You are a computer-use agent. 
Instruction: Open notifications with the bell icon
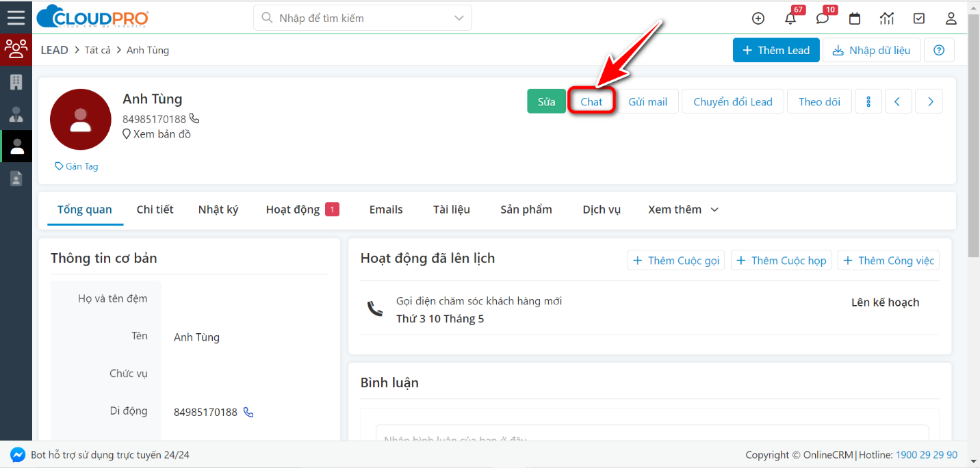click(x=790, y=18)
